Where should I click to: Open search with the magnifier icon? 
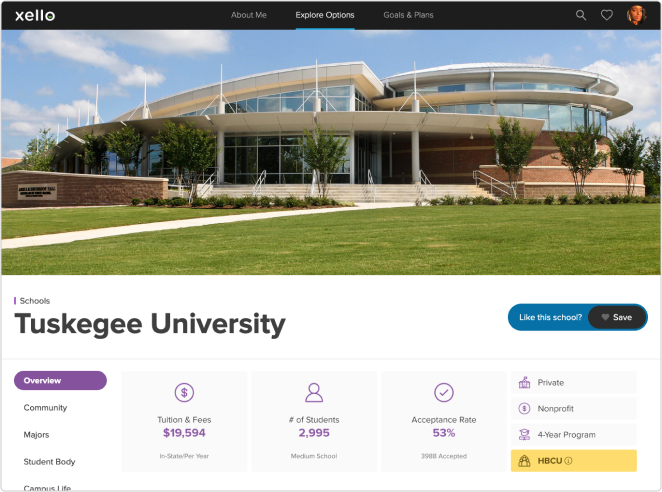pyautogui.click(x=581, y=15)
